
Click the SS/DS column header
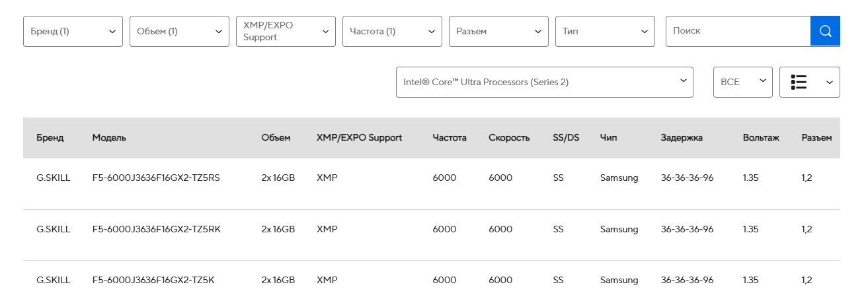click(x=566, y=138)
